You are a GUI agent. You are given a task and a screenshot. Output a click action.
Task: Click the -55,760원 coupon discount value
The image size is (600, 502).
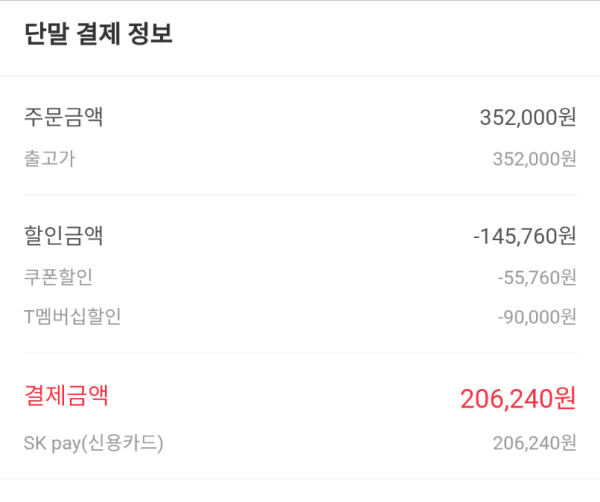coord(537,277)
